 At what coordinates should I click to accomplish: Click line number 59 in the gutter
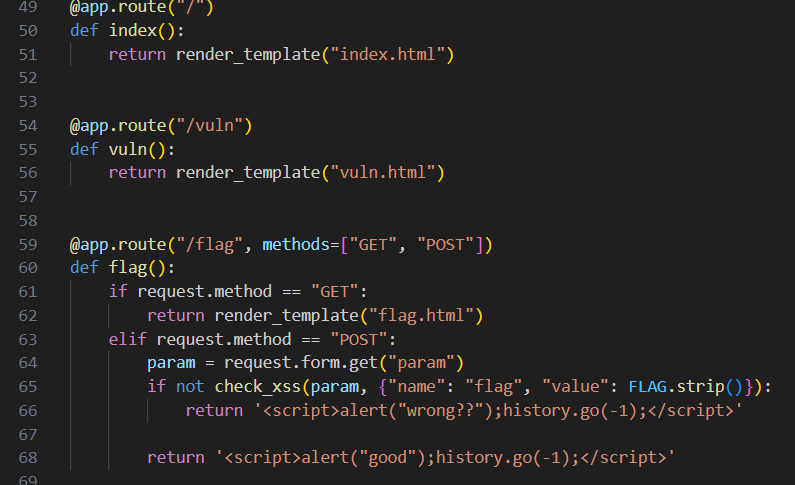tap(28, 244)
